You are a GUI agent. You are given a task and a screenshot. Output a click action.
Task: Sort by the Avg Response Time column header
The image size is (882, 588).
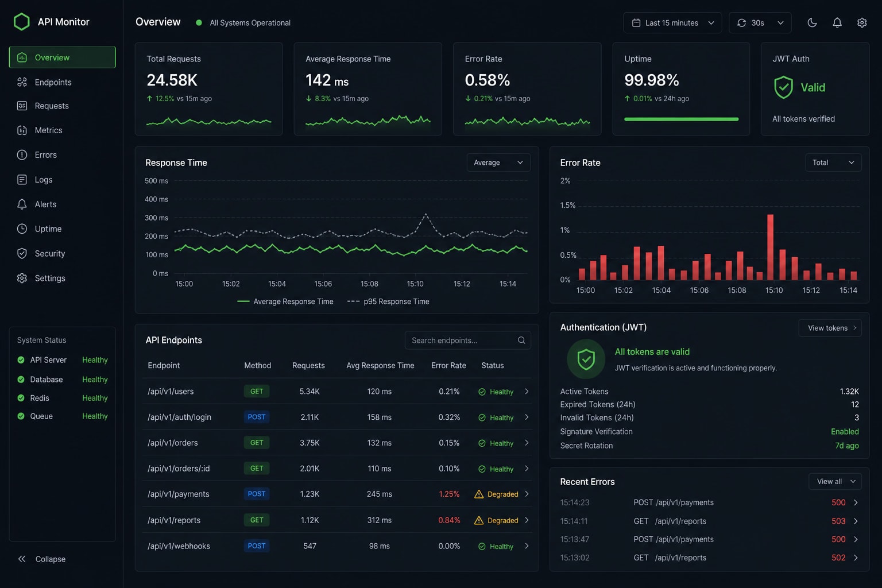pyautogui.click(x=380, y=365)
